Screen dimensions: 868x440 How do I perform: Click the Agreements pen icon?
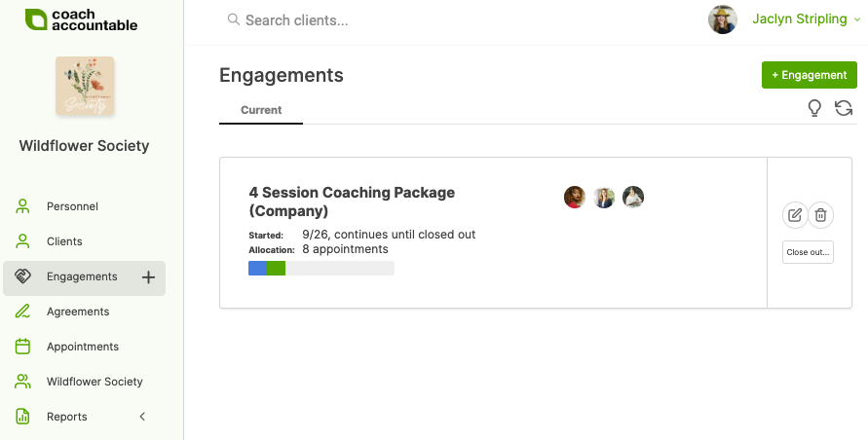click(x=23, y=312)
